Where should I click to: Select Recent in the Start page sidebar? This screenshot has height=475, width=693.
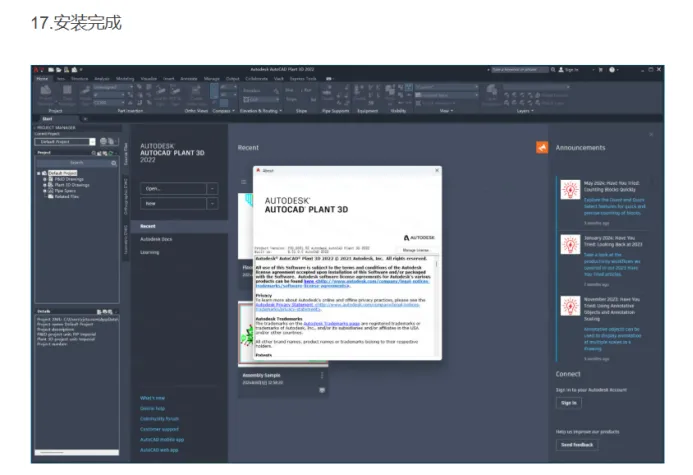tap(148, 226)
